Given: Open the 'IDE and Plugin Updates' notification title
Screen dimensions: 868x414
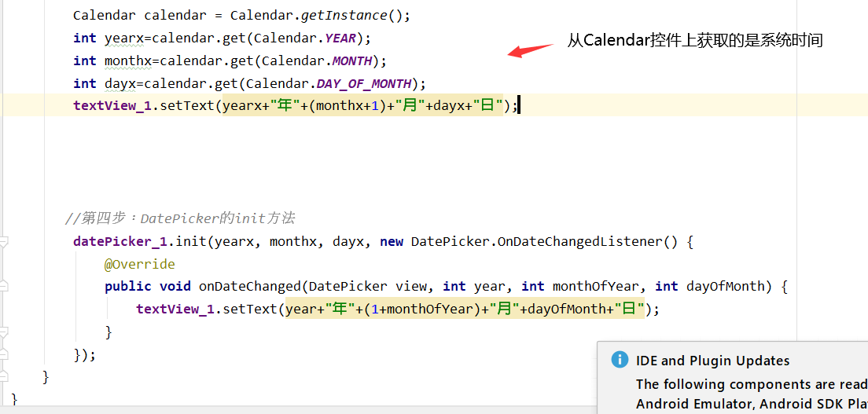Looking at the screenshot, I should tap(712, 361).
